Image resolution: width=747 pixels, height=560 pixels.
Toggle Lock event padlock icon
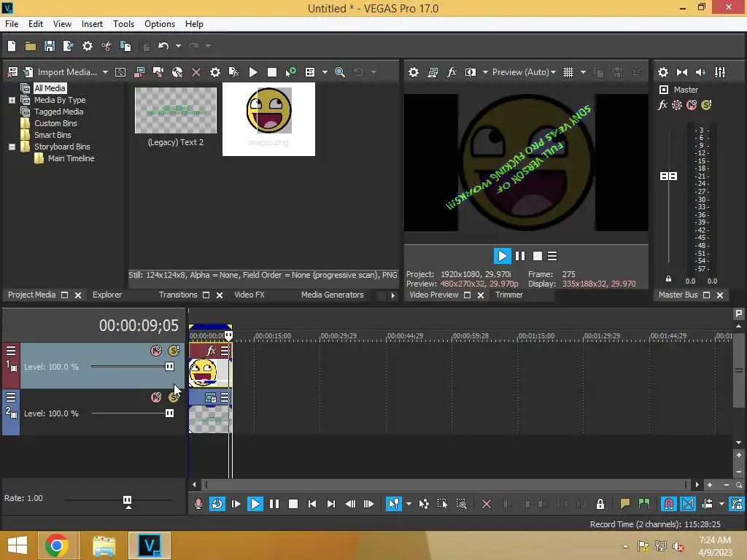[x=600, y=504]
